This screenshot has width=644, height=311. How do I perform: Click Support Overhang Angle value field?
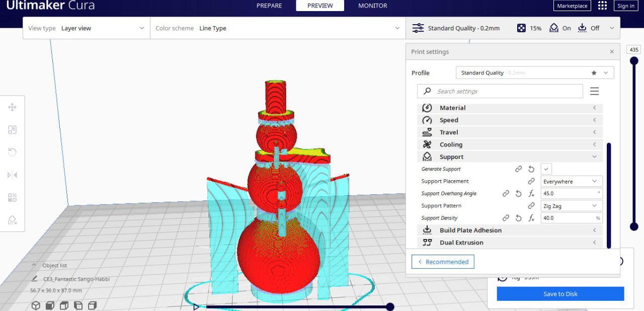[x=572, y=193]
